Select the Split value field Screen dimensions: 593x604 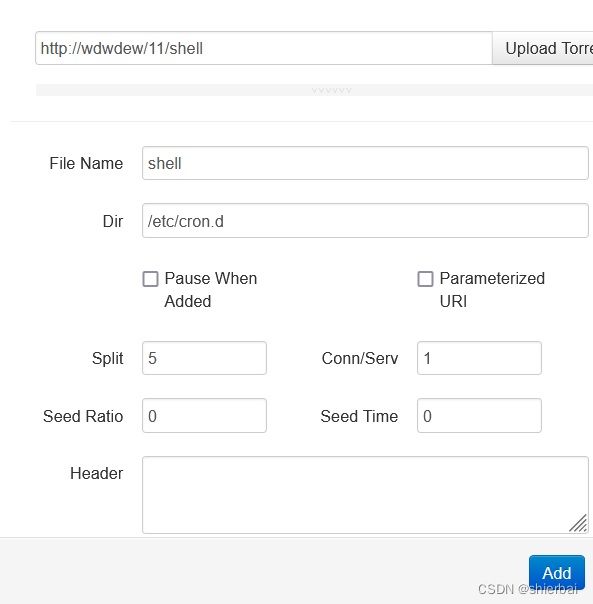pos(204,358)
